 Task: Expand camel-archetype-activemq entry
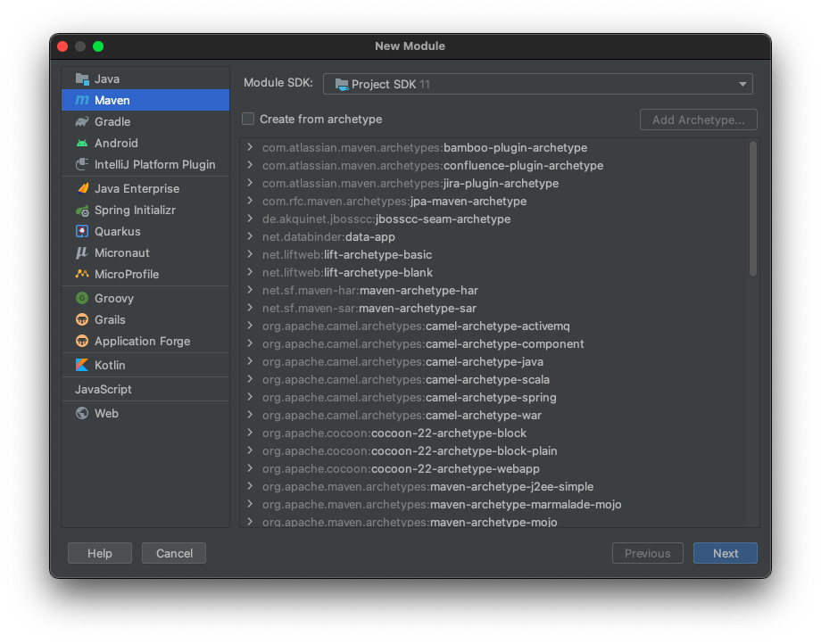point(250,326)
